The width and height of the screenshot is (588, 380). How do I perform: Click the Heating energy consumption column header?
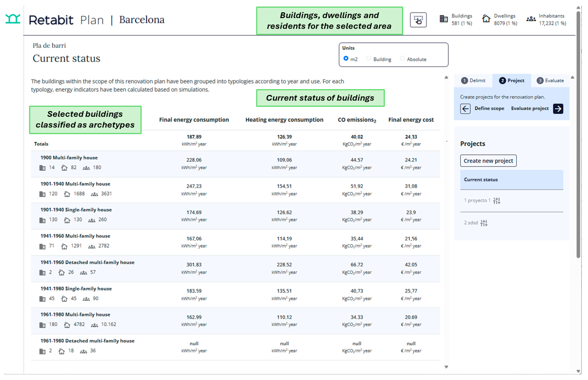point(284,120)
